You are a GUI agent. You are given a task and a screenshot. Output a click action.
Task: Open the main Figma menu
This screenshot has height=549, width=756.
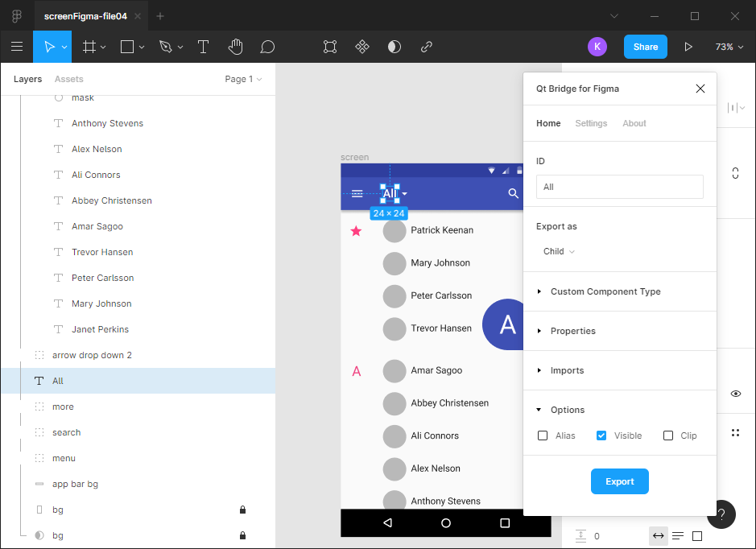click(x=17, y=47)
